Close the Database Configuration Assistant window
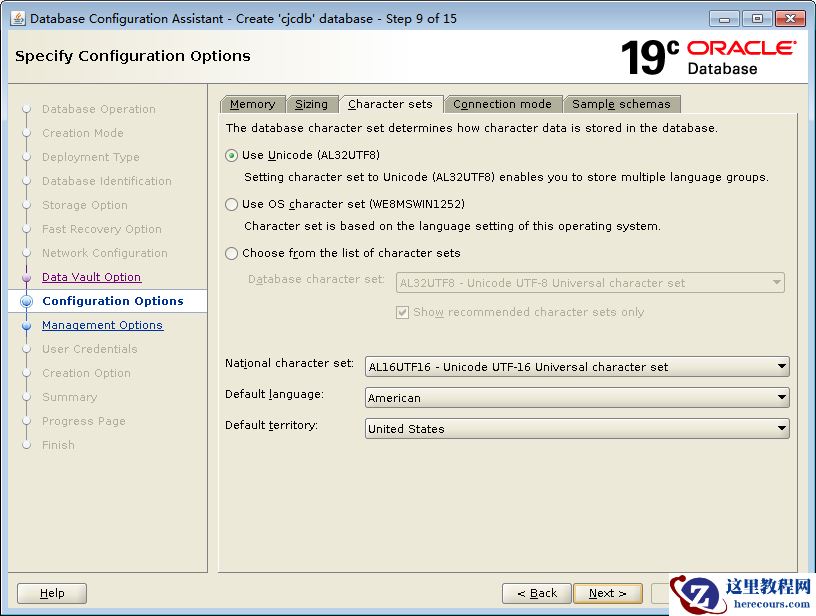Viewport: 816px width, 616px height. click(790, 19)
